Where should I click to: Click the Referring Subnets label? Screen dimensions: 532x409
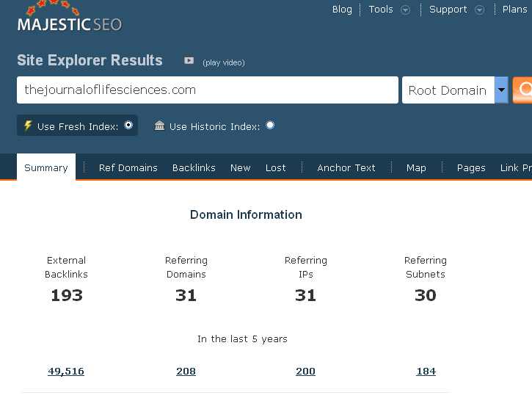(426, 267)
